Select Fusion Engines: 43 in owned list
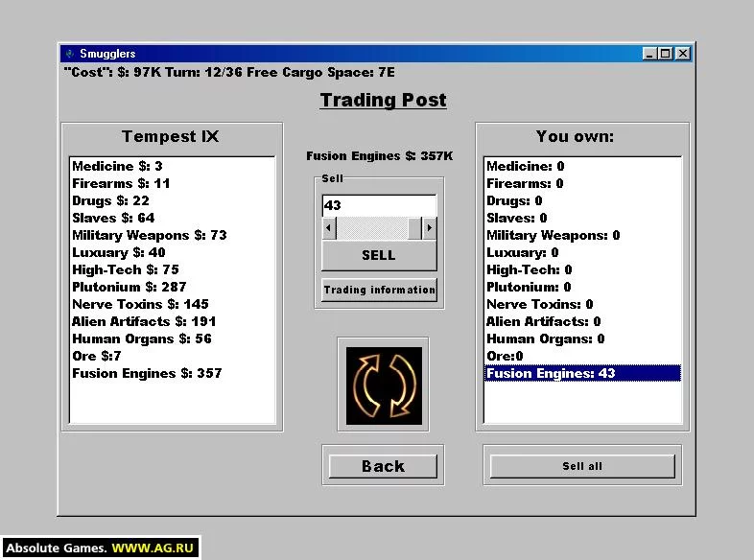This screenshot has height=560, width=754. [552, 373]
